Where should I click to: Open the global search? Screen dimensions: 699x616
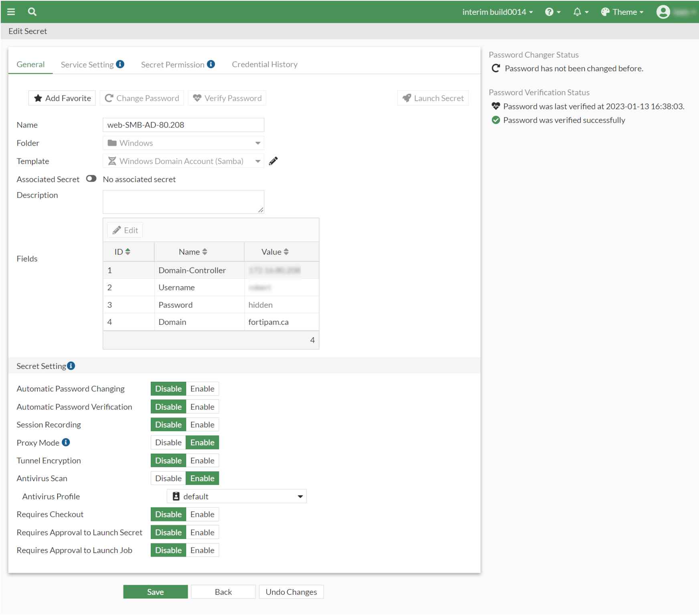tap(32, 12)
